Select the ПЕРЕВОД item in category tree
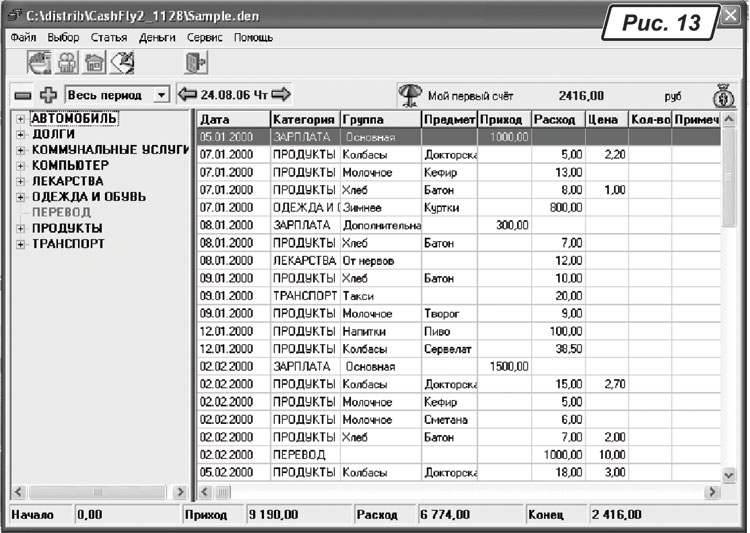 click(61, 212)
